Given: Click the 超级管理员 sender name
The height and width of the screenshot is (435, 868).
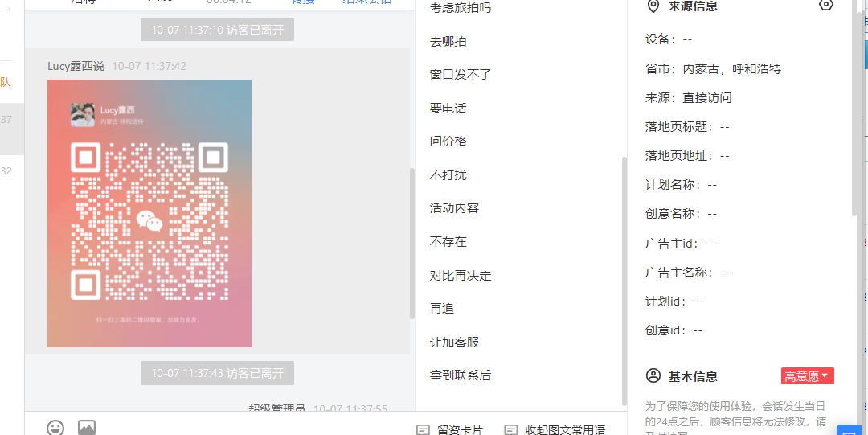Looking at the screenshot, I should (276, 409).
